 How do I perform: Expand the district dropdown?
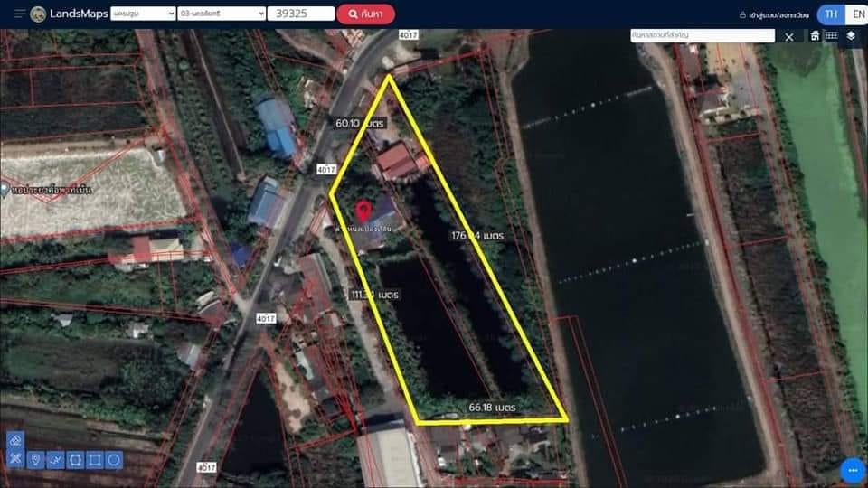222,14
